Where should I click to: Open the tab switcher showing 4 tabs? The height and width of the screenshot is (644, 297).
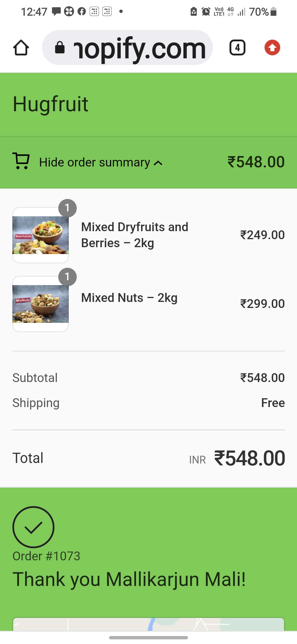[237, 48]
